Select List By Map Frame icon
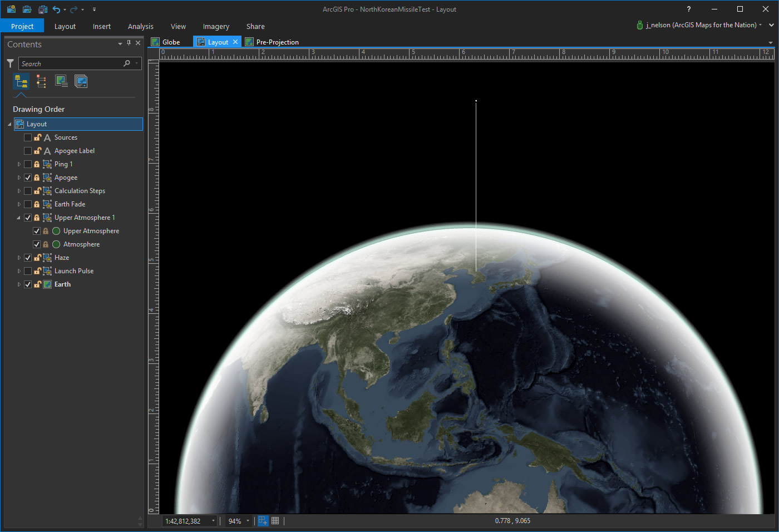 (x=61, y=82)
